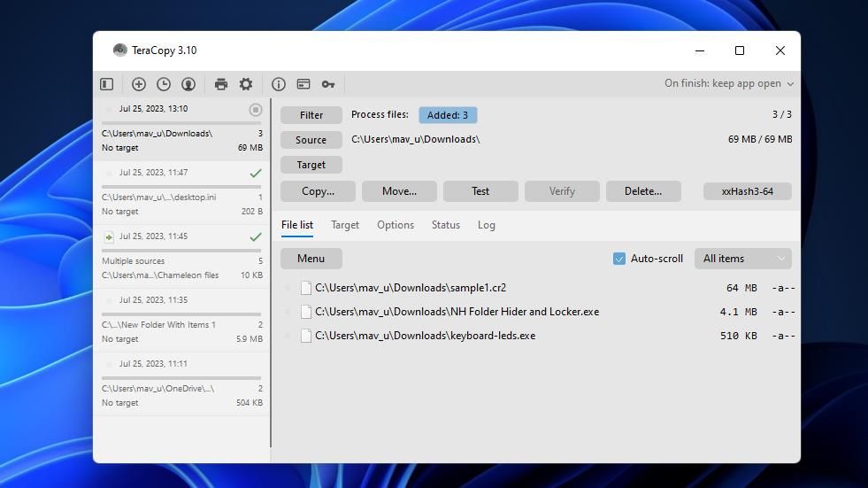868x488 pixels.
Task: Click the file icon for sample1.cr2
Action: pos(305,288)
